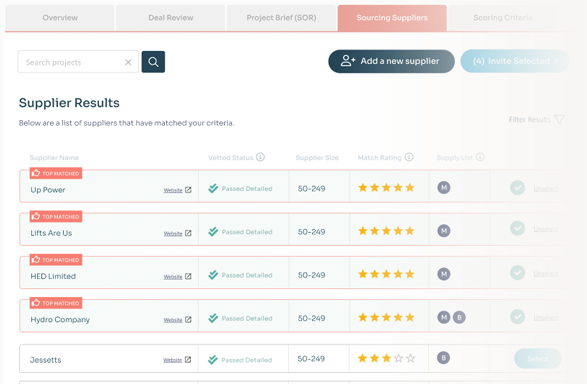Click Passed Detailed status for Jessetts
The height and width of the screenshot is (384, 587).
pos(240,360)
